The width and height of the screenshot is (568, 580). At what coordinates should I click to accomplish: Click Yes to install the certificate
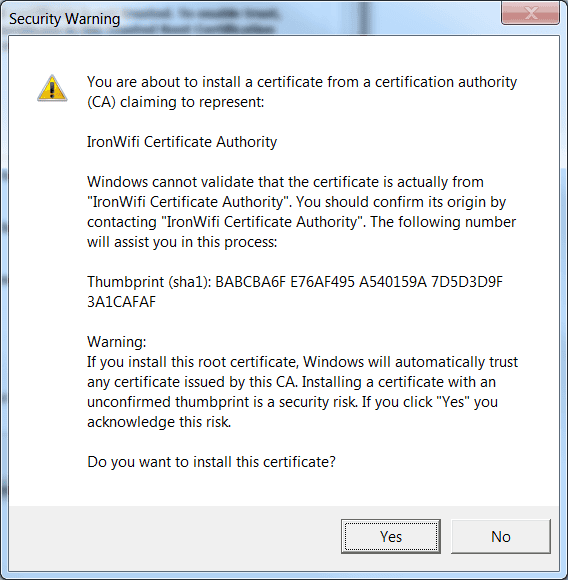coord(390,536)
